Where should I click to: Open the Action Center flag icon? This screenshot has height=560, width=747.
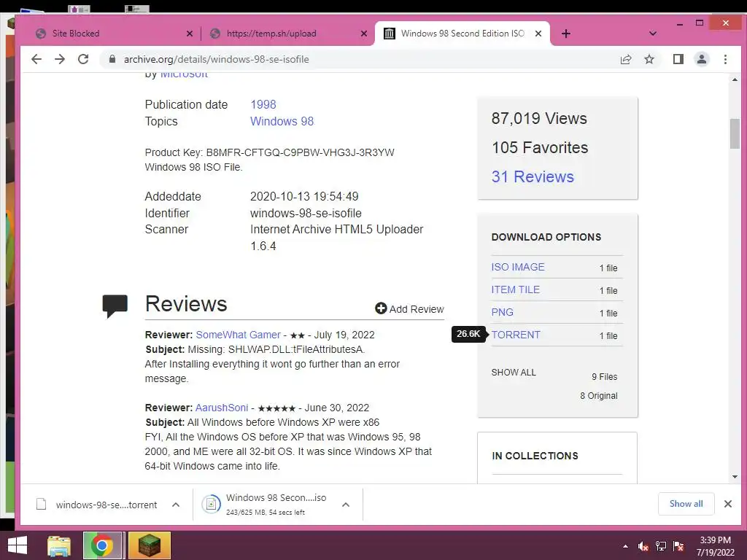tap(678, 546)
